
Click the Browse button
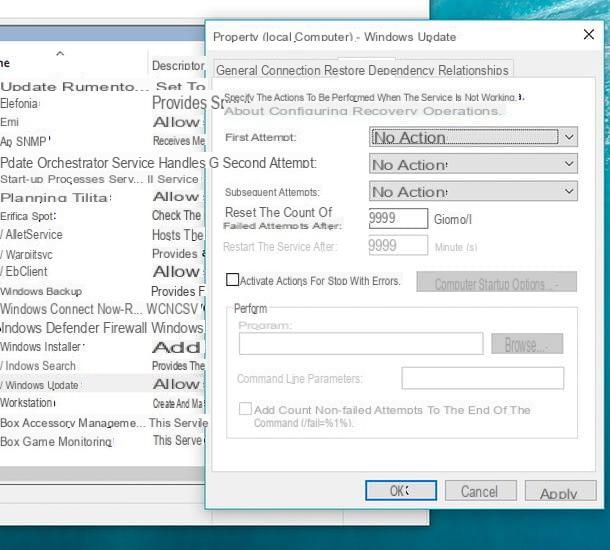[x=527, y=344]
